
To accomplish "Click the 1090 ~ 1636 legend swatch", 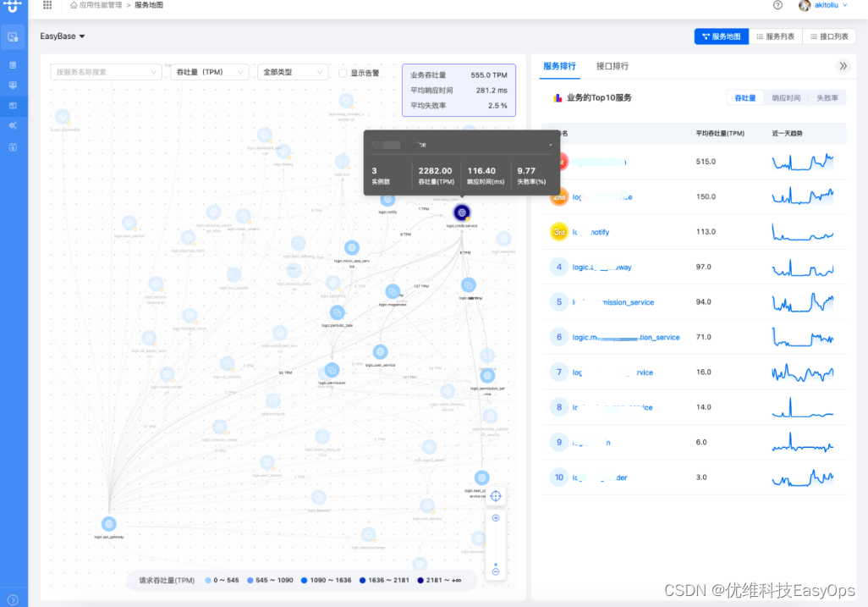I will coord(304,581).
